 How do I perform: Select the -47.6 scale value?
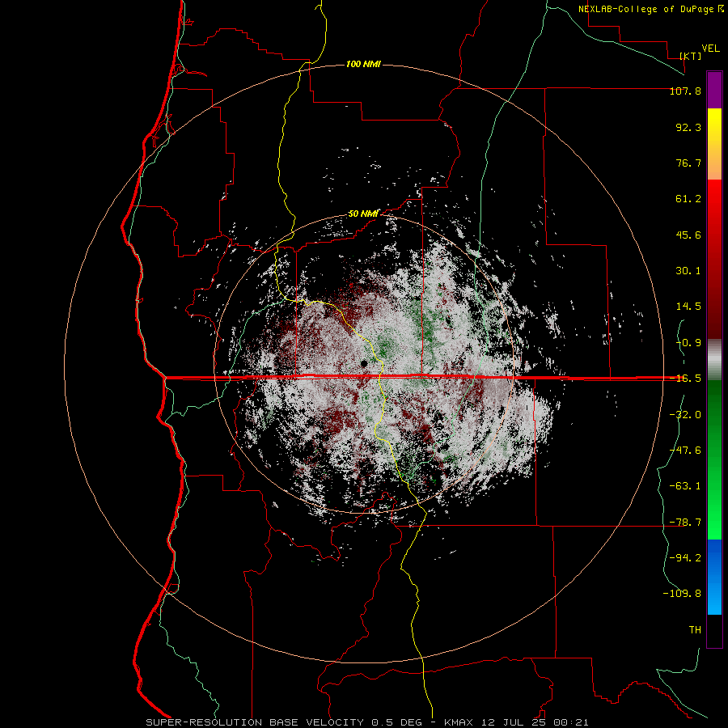tap(685, 451)
